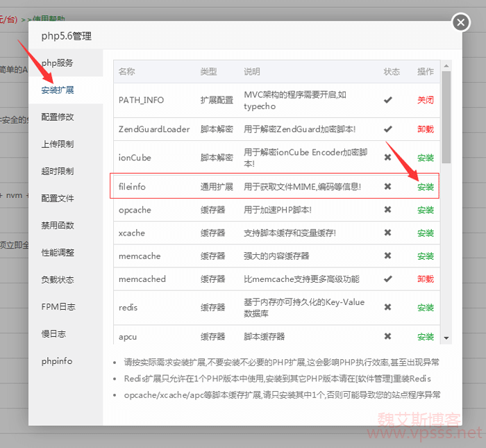486x448 pixels.
Task: Switch to the 配置文件 tab
Action: [x=57, y=199]
